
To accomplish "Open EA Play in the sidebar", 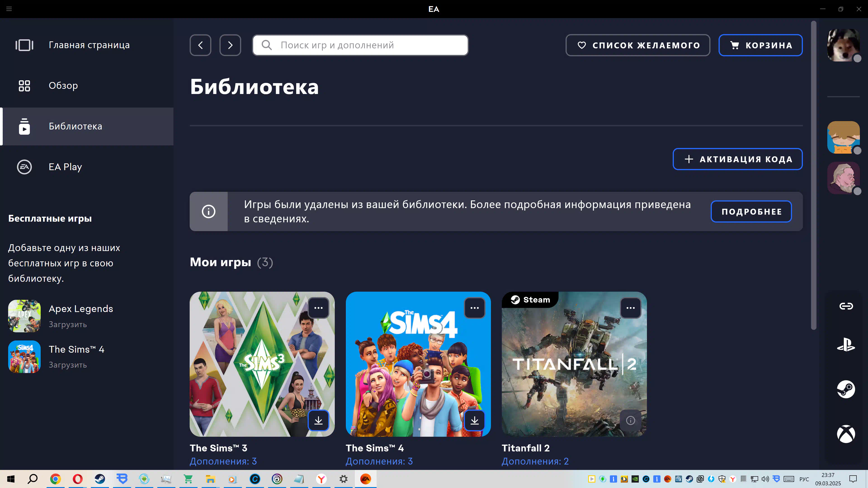I will (87, 167).
